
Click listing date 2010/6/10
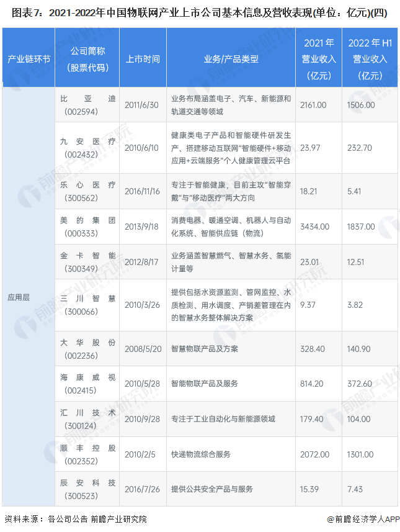tap(141, 148)
